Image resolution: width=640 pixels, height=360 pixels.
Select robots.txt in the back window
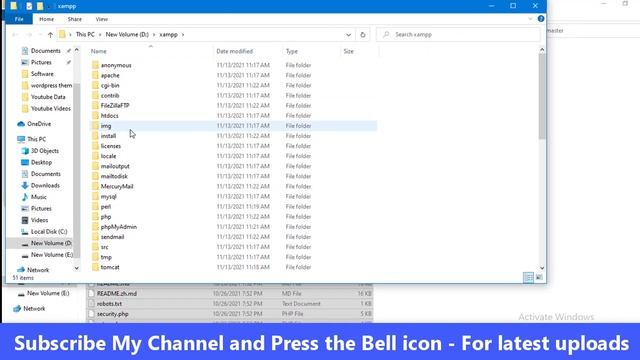coord(109,304)
